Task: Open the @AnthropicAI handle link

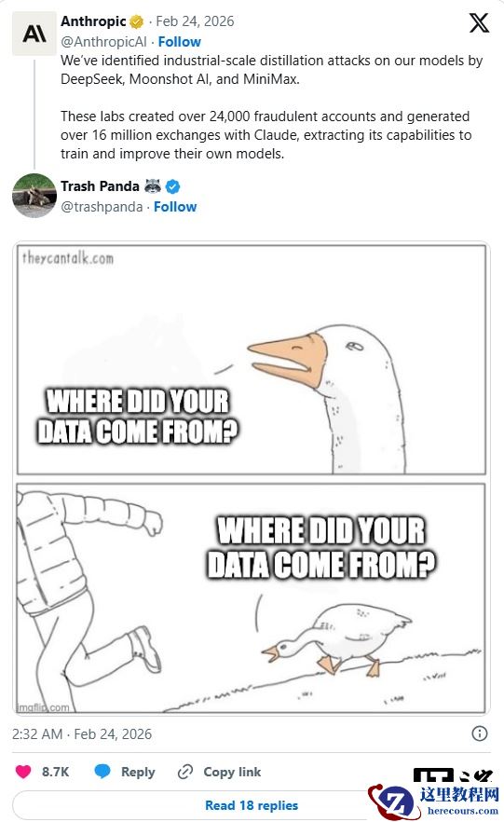Action: coord(103,42)
